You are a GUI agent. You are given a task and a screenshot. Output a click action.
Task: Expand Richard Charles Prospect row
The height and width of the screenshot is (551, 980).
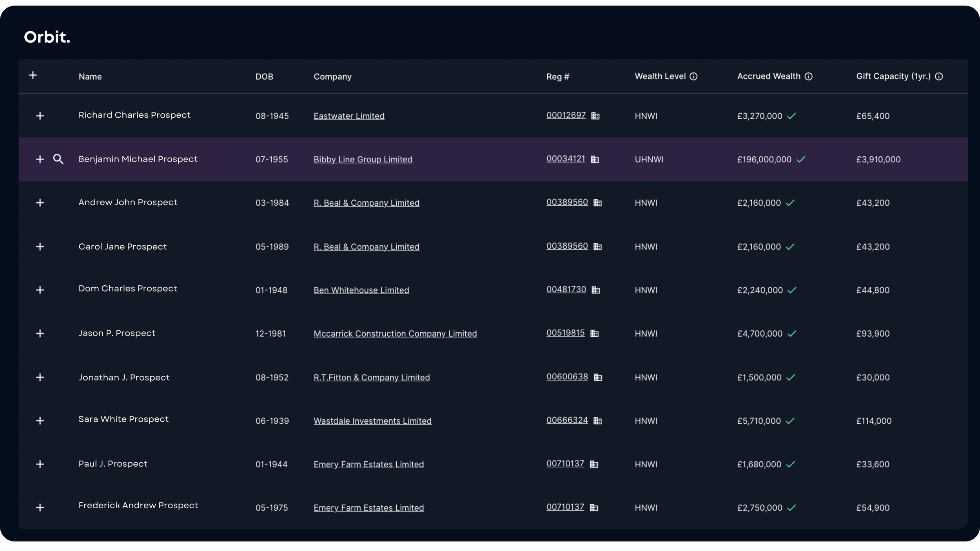40,116
